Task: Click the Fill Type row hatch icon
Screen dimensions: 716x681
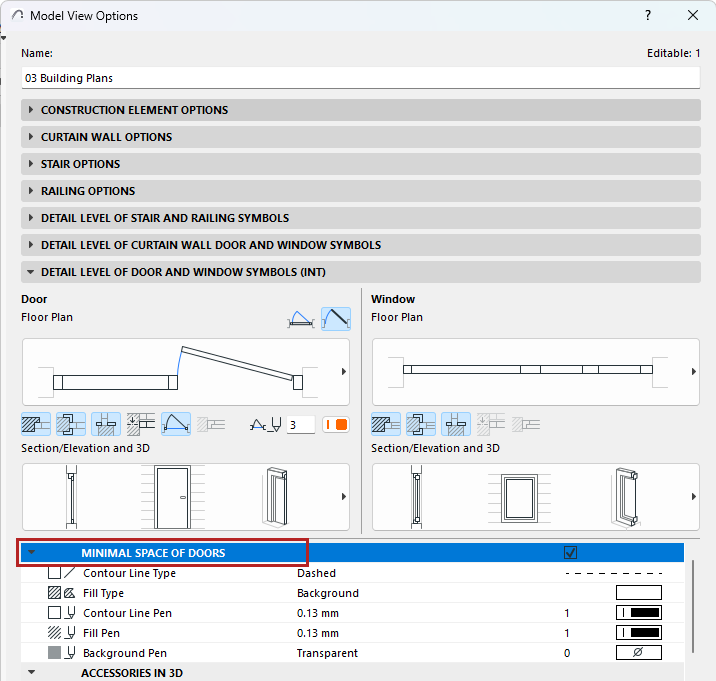Action: [x=61, y=593]
